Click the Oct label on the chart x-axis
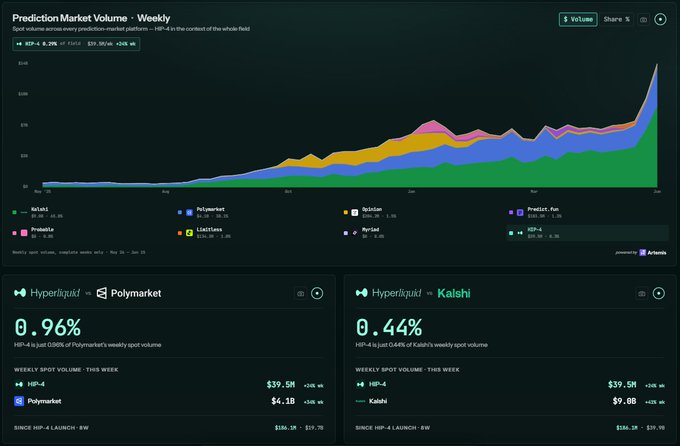This screenshot has height=446, width=680. [x=288, y=191]
